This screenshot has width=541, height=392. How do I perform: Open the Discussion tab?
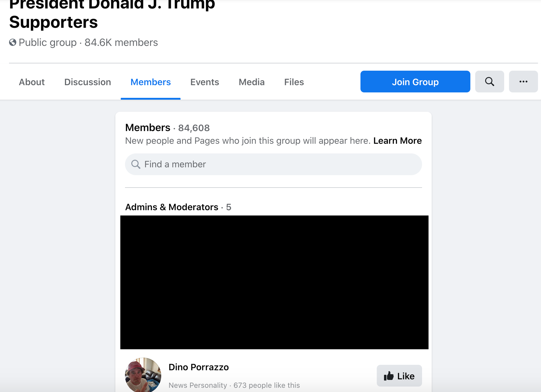(x=88, y=82)
